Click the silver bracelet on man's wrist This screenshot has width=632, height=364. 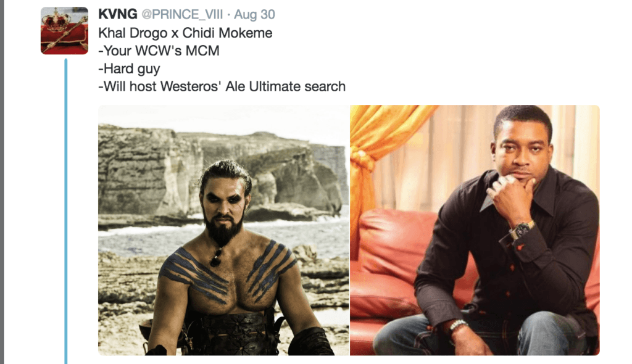[x=457, y=325]
